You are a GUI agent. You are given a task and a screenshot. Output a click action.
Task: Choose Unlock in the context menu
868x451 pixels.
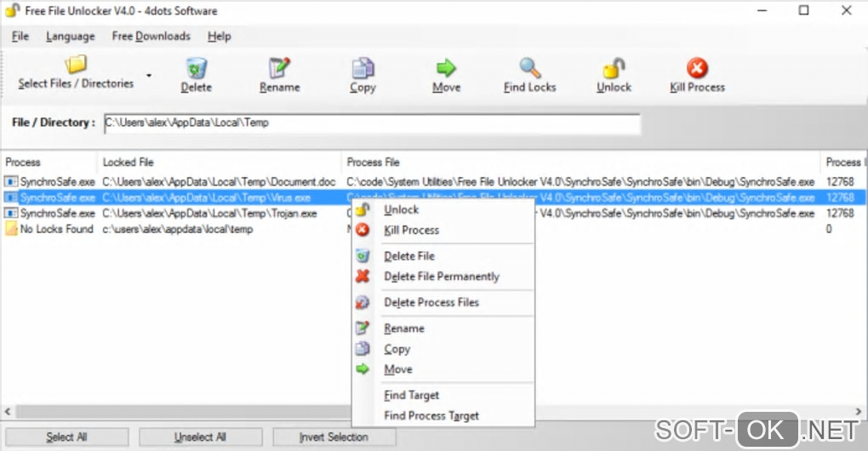pyautogui.click(x=443, y=209)
